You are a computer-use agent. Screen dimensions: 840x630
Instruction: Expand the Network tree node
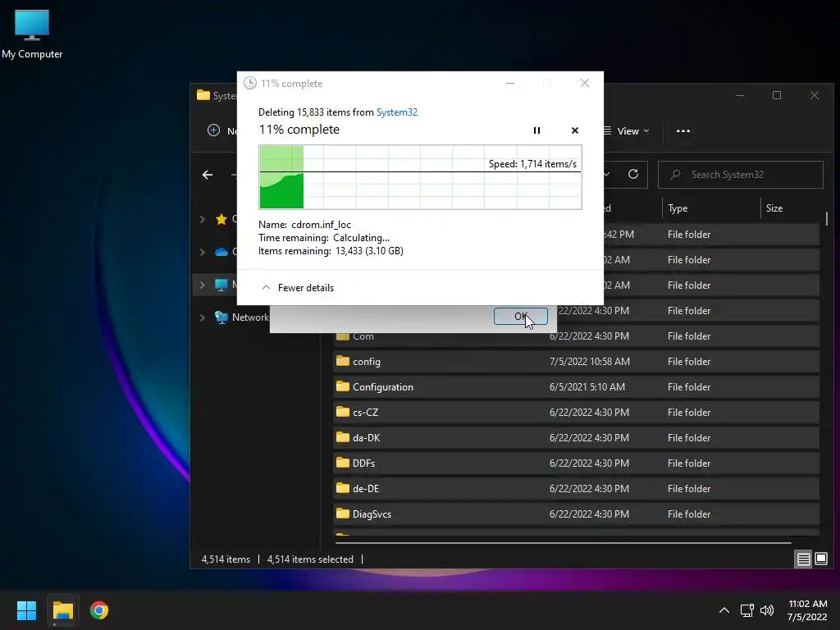pos(202,317)
